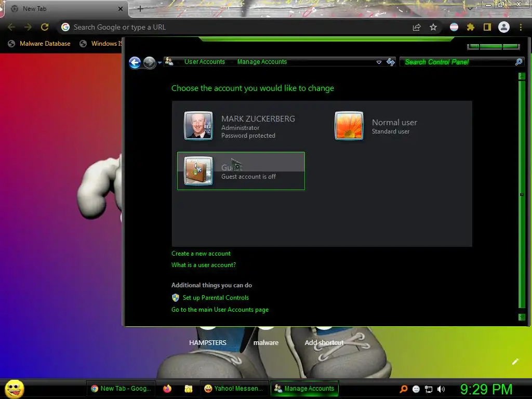This screenshot has height=399, width=532.
Task: Click the smiley face tray icon
Action: click(416, 389)
